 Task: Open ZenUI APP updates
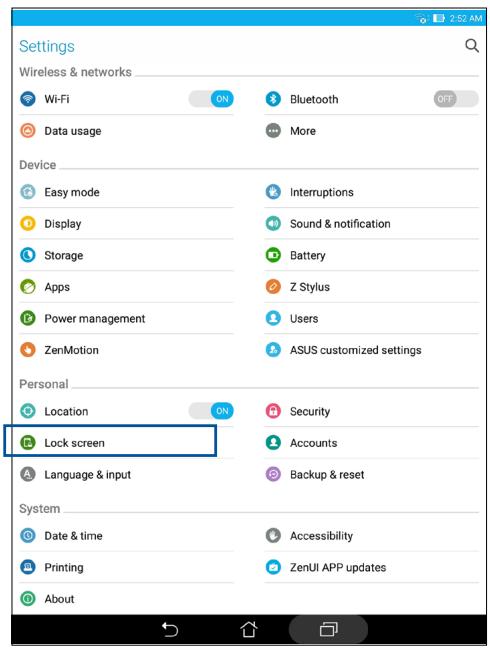(372, 567)
